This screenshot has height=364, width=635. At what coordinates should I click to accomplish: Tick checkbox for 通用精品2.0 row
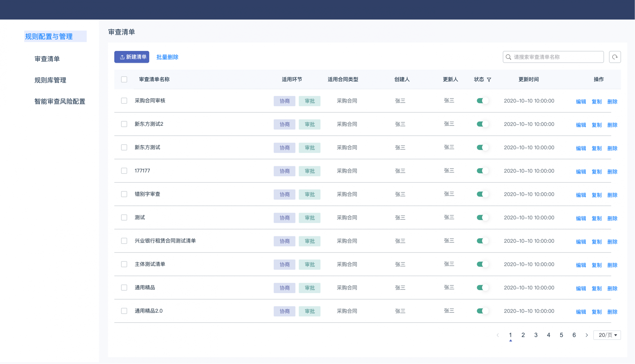(x=124, y=311)
